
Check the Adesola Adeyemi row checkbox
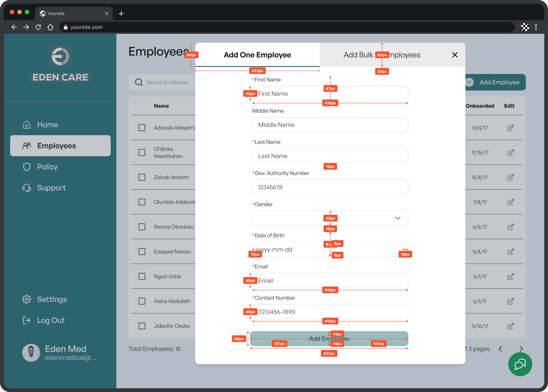(x=142, y=128)
